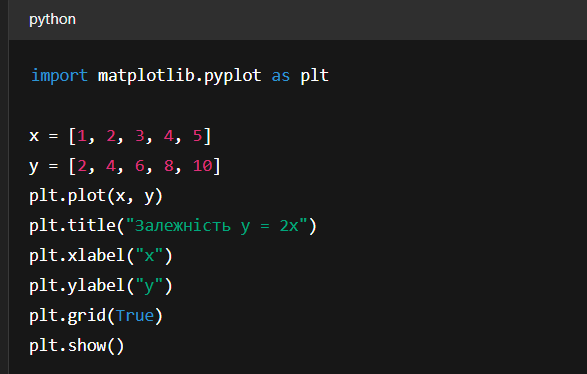587x374 pixels.
Task: Click the plt.grid function name
Action: [68, 316]
